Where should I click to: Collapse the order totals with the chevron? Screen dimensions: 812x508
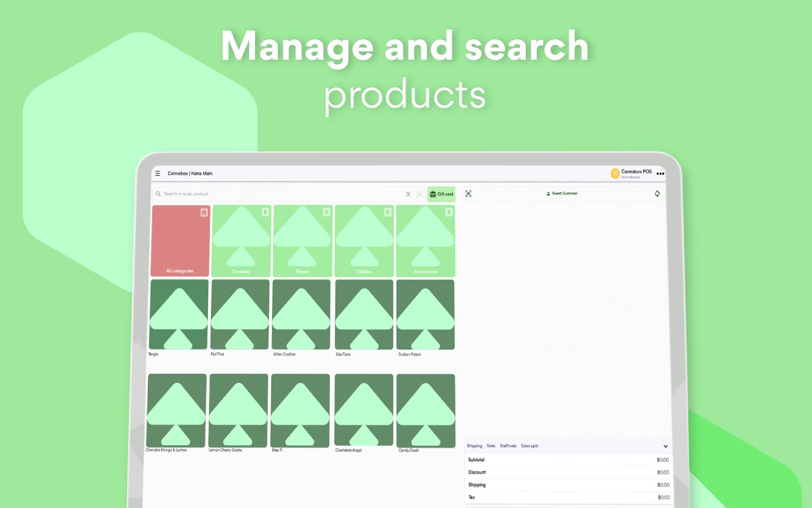point(665,446)
